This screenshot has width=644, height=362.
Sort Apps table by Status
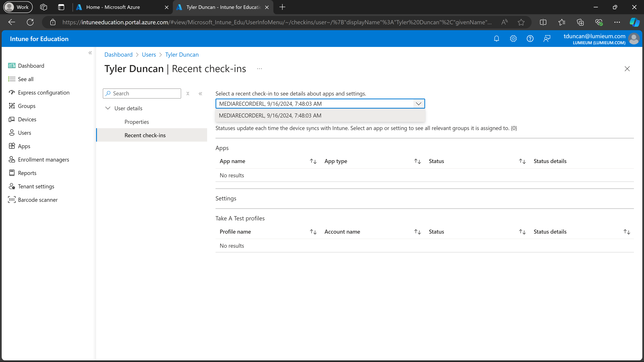(x=522, y=161)
